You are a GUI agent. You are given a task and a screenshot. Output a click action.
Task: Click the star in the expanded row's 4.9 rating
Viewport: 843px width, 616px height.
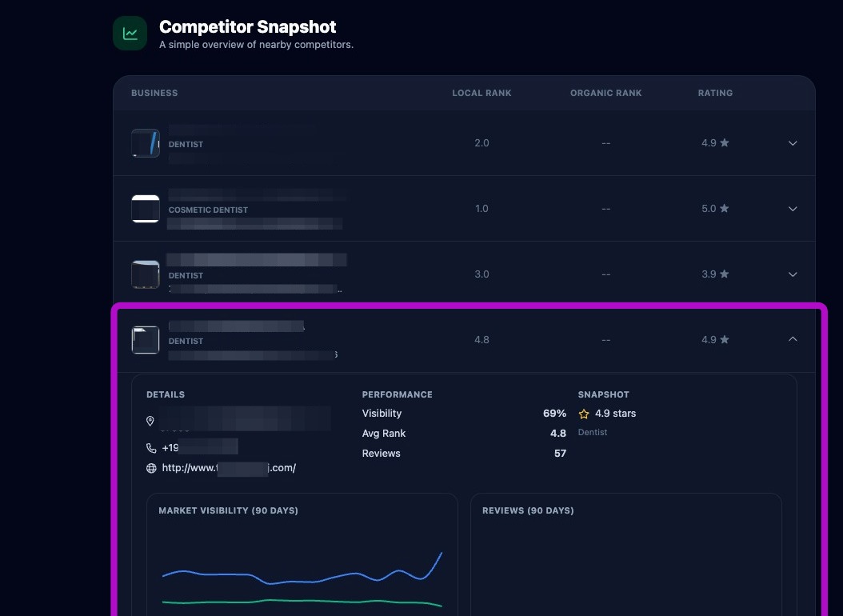tap(724, 339)
